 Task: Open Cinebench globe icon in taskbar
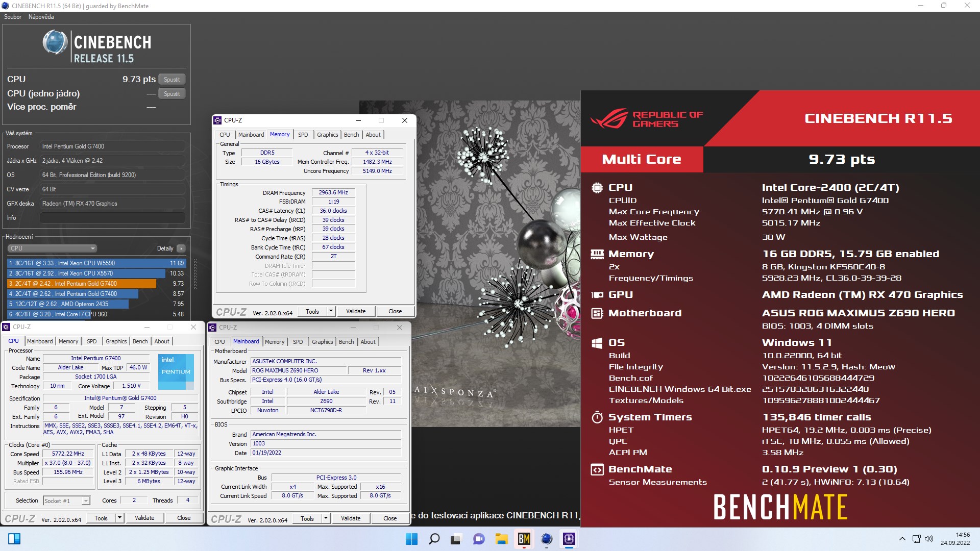(x=546, y=539)
